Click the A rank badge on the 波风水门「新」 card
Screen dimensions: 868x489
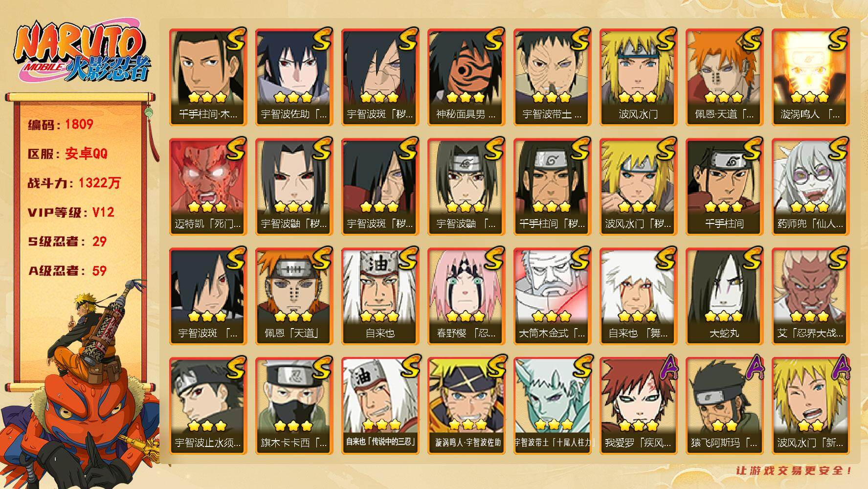coord(842,367)
